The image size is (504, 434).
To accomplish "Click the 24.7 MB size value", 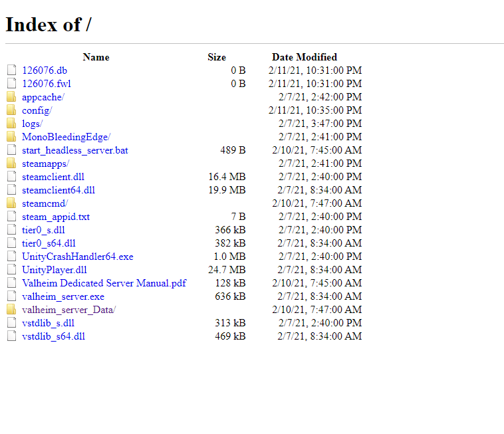I will click(x=227, y=270).
